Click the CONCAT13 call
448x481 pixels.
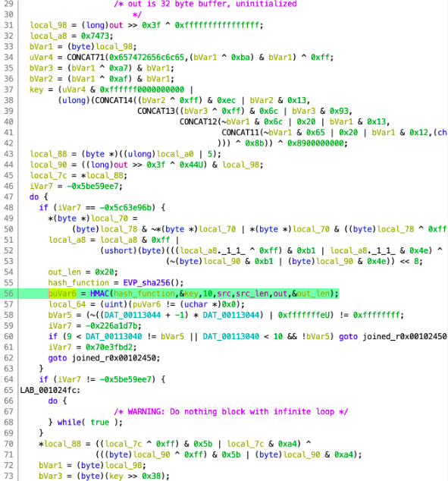click(x=156, y=111)
